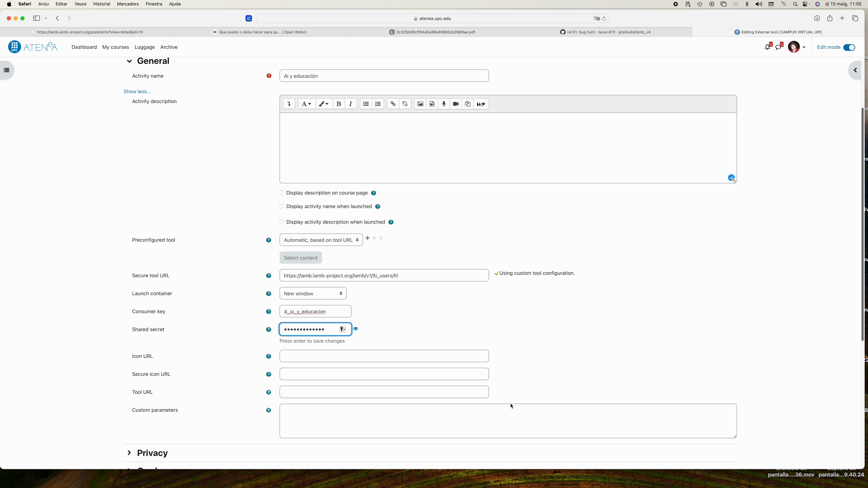This screenshot has width=868, height=488.
Task: Click the italic formatting icon
Action: tap(351, 104)
